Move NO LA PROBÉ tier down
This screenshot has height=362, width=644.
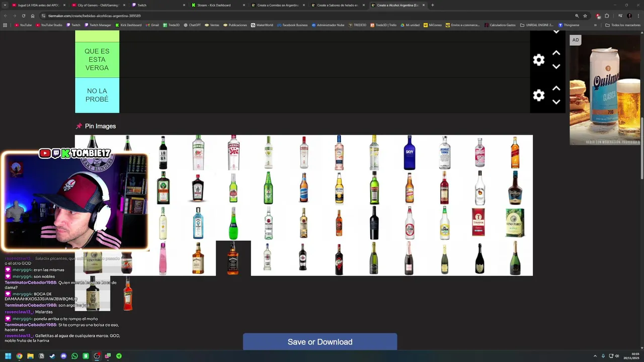click(x=556, y=102)
